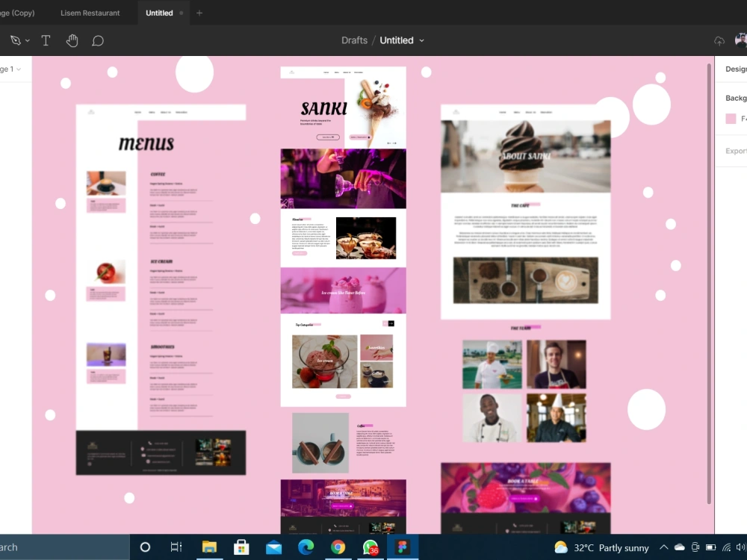747x560 pixels.
Task: Activate the Hand tool
Action: coord(72,40)
